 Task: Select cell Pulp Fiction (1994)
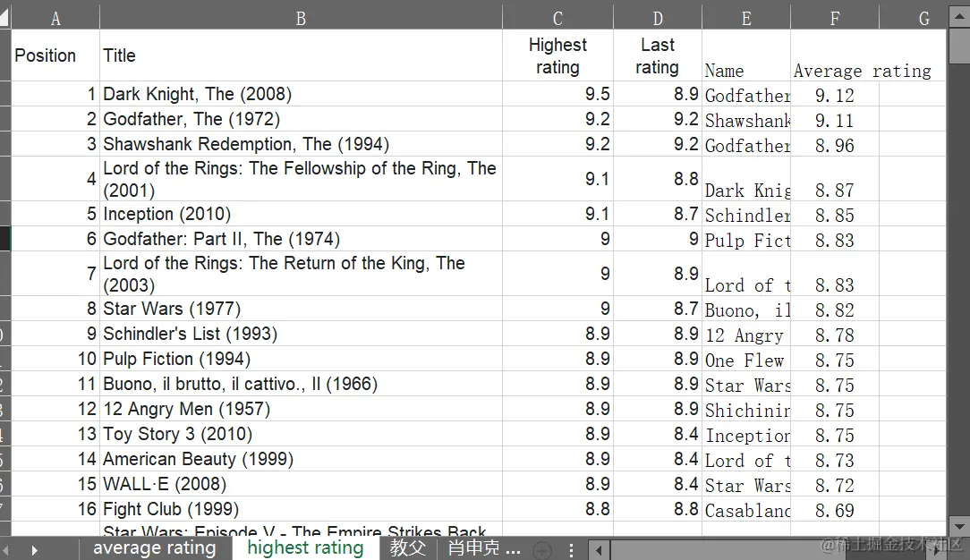point(301,359)
